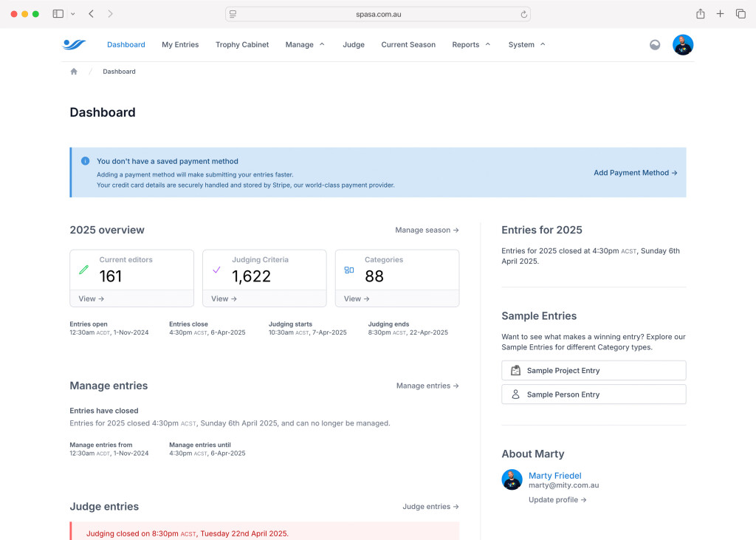Click the marty@mity.com.au email text
The width and height of the screenshot is (756, 540).
pyautogui.click(x=563, y=485)
